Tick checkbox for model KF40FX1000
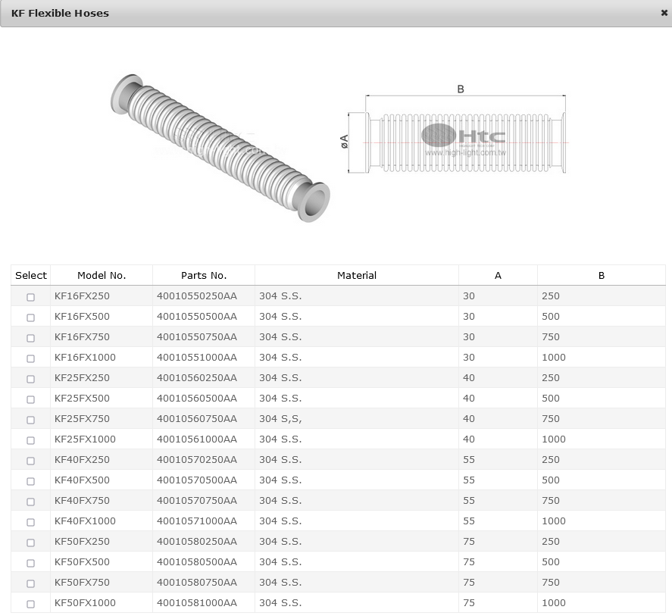Image resolution: width=672 pixels, height=616 pixels. tap(30, 522)
